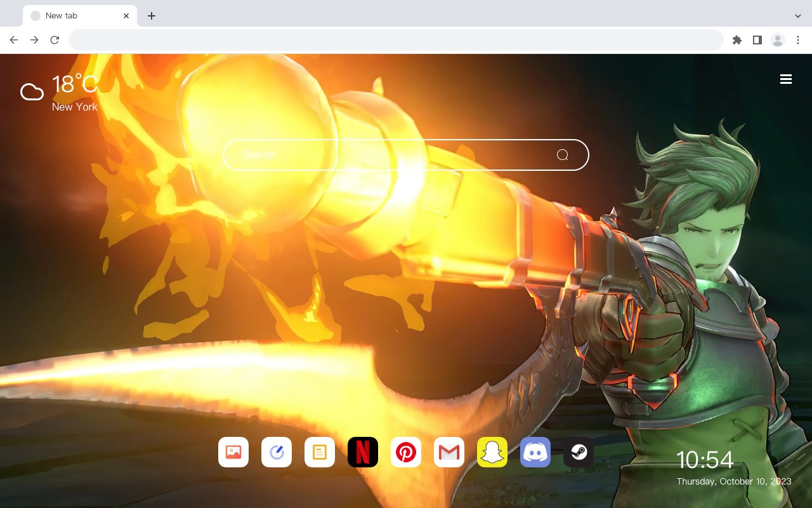Go forward in browser history
The height and width of the screenshot is (508, 812).
pyautogui.click(x=34, y=40)
